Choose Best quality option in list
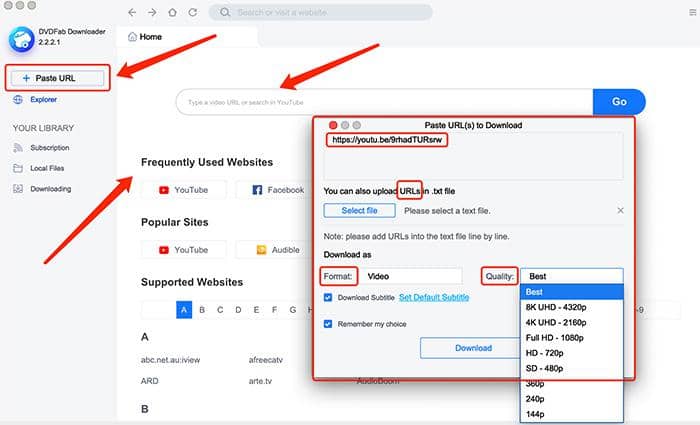The height and width of the screenshot is (425, 700). pos(572,292)
